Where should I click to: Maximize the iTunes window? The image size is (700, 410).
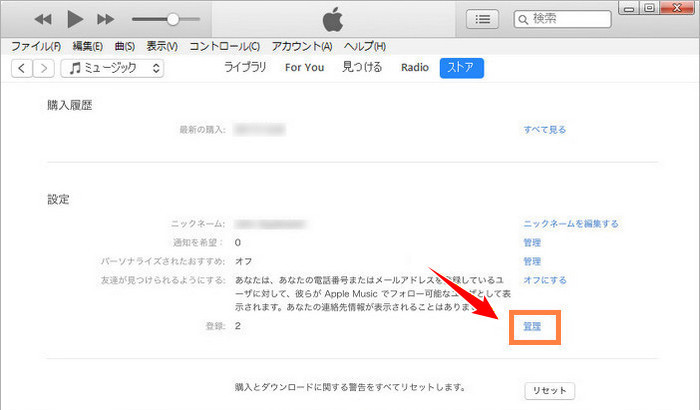pyautogui.click(x=650, y=8)
